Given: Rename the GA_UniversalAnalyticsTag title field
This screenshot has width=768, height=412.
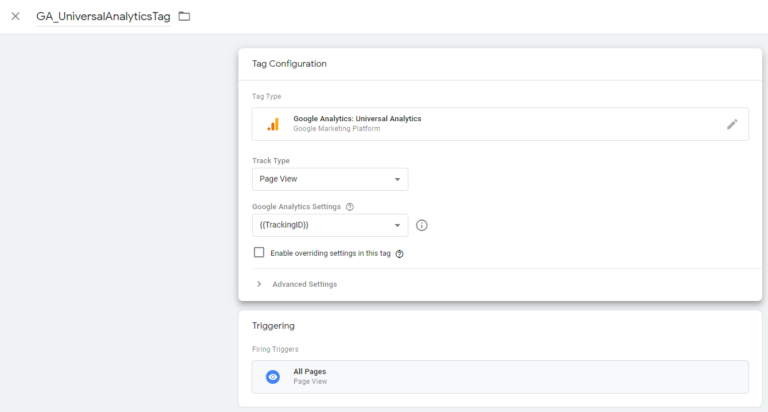Looking at the screenshot, I should tap(103, 17).
